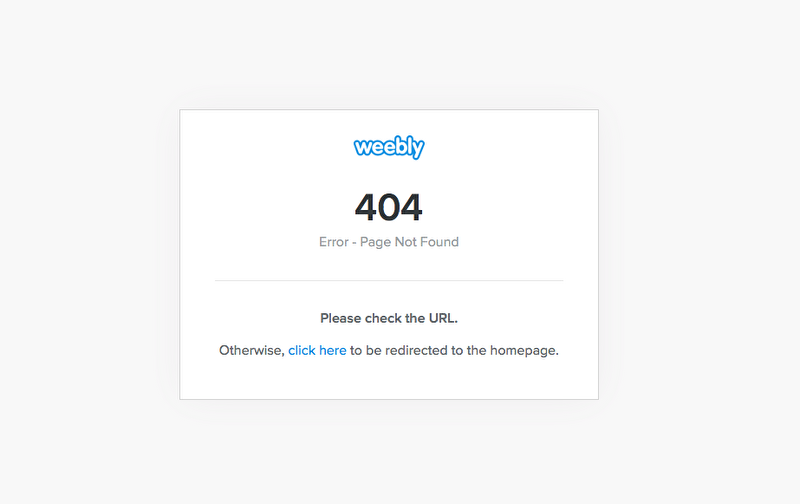The image size is (800, 504).
Task: Click the word 'Please' in the bold message
Action: coord(341,318)
